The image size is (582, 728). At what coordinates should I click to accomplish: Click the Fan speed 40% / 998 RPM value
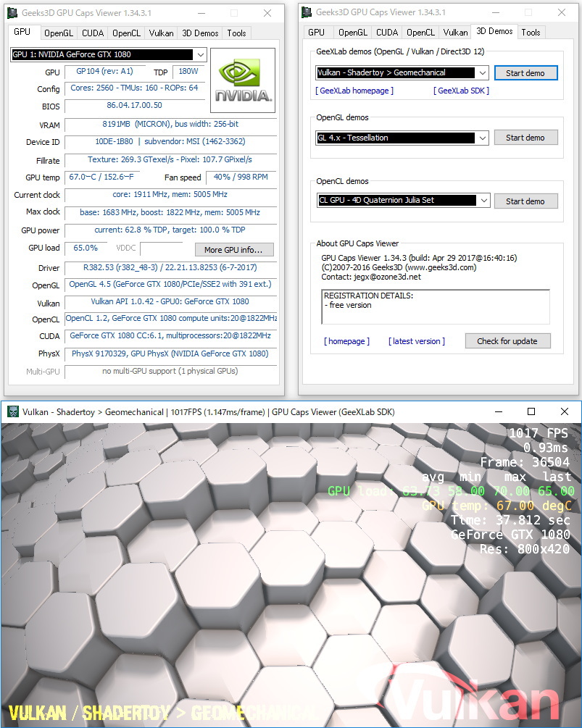[241, 177]
